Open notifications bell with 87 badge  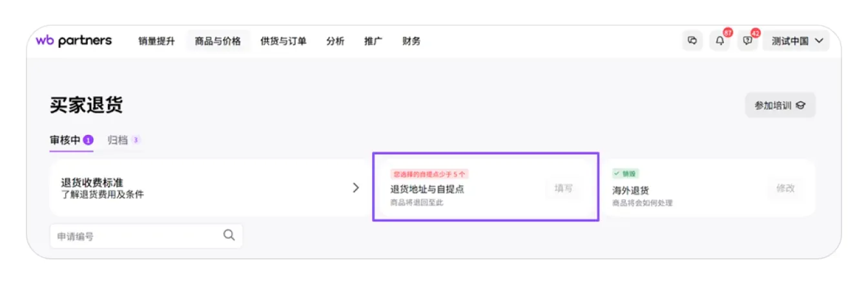tap(720, 41)
